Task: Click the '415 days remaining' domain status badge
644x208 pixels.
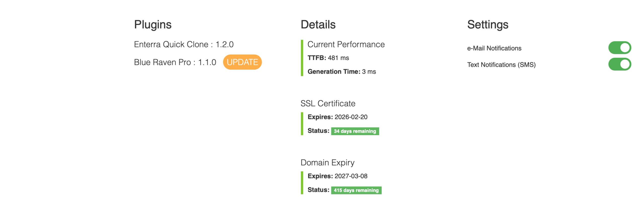Action: (x=356, y=190)
